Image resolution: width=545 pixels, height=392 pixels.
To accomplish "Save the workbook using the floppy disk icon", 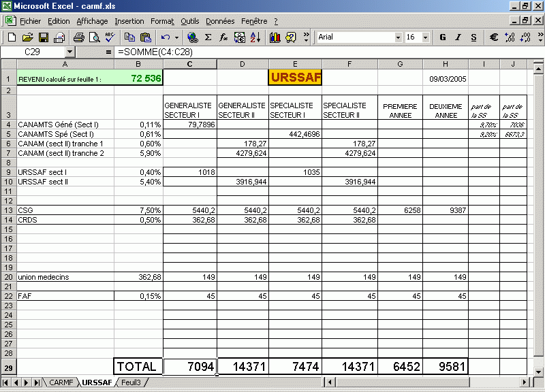I will [44, 37].
